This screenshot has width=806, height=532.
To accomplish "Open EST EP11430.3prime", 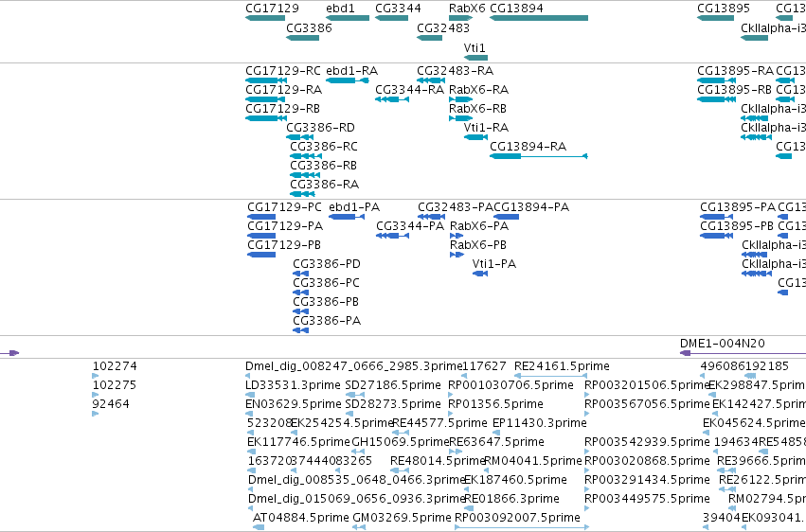I will [540, 422].
